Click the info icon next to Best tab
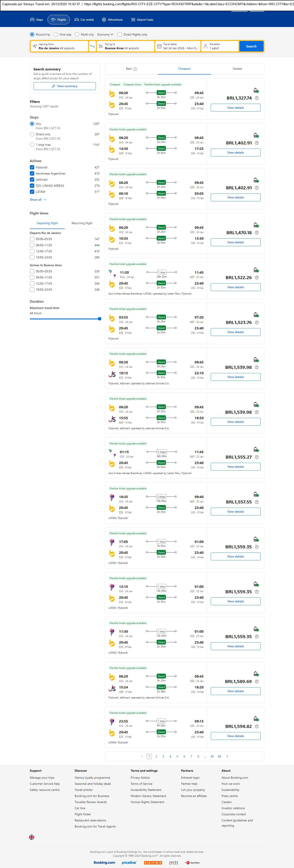Viewport: 294px width, 868px height. pos(135,69)
